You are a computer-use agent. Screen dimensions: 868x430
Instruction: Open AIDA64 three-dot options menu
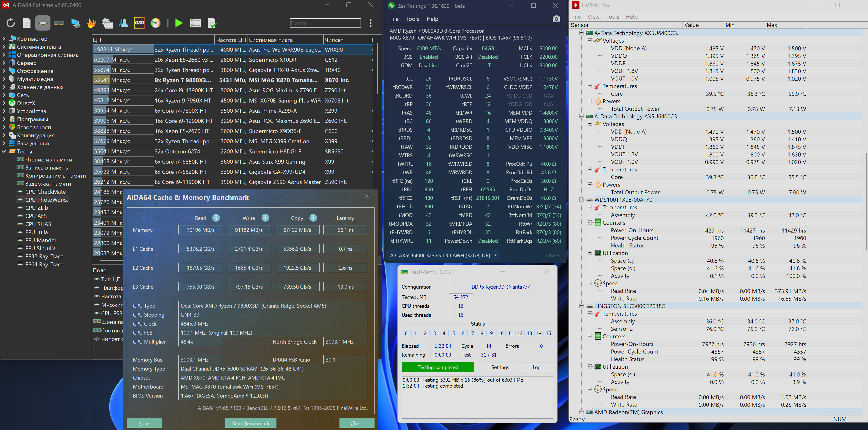370,23
